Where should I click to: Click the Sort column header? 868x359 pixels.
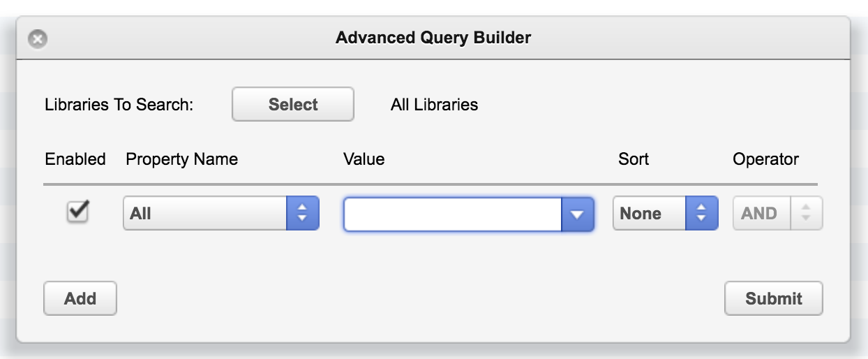(634, 159)
